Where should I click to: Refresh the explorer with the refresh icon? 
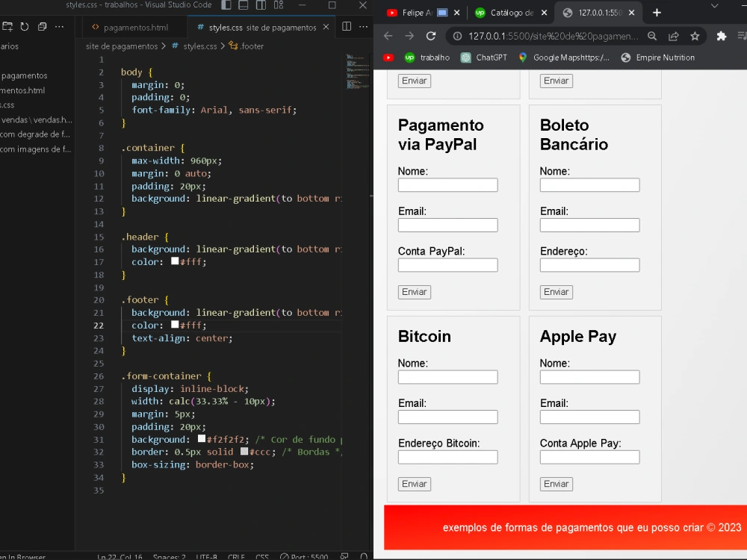click(x=25, y=27)
